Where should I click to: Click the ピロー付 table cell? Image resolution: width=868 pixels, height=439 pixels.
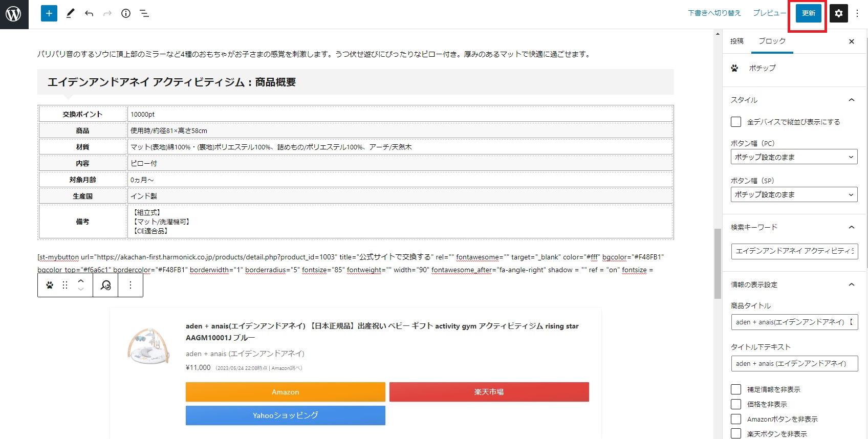click(400, 163)
